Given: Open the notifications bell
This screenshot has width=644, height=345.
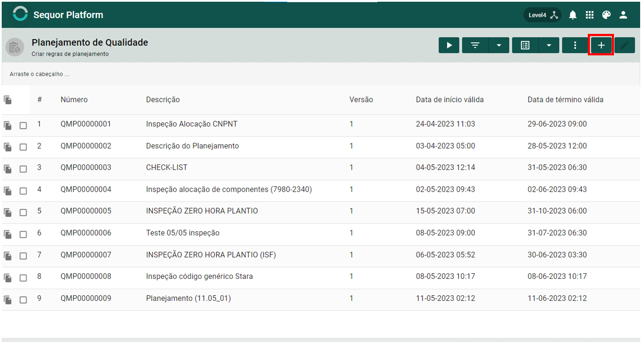Looking at the screenshot, I should click(x=573, y=15).
